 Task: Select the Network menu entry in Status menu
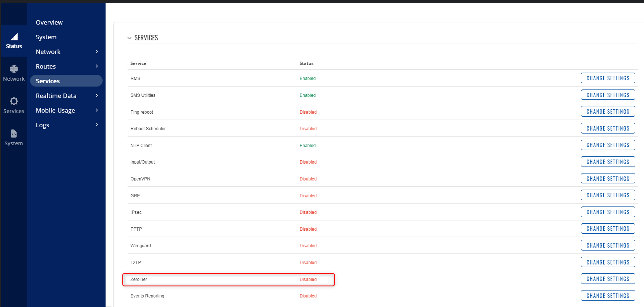(x=48, y=52)
